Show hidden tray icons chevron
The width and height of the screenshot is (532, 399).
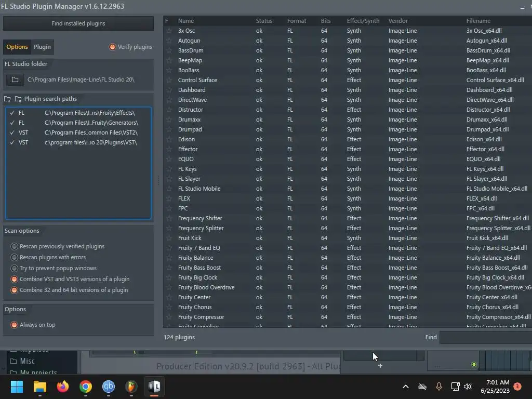405,387
